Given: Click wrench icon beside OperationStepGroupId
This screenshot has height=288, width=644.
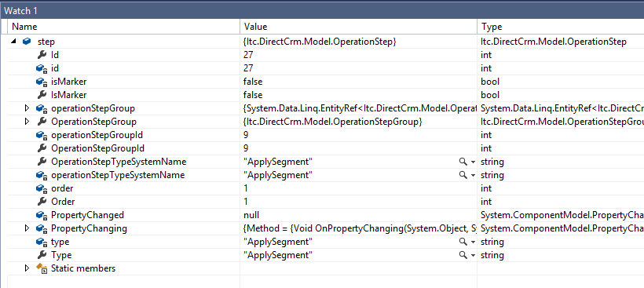Looking at the screenshot, I should click(x=42, y=148).
